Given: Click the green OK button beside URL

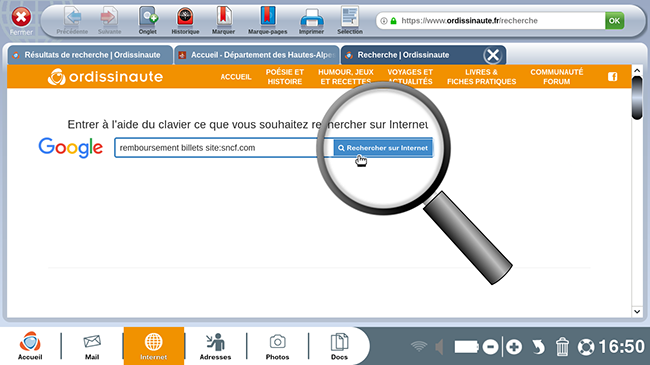Looking at the screenshot, I should pos(614,21).
